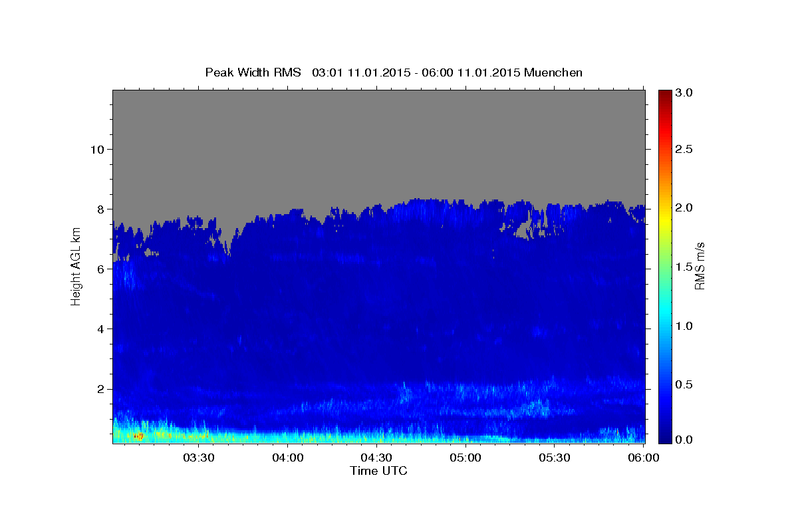Click the colorbar value 3.0
The height and width of the screenshot is (532, 798).
click(684, 93)
